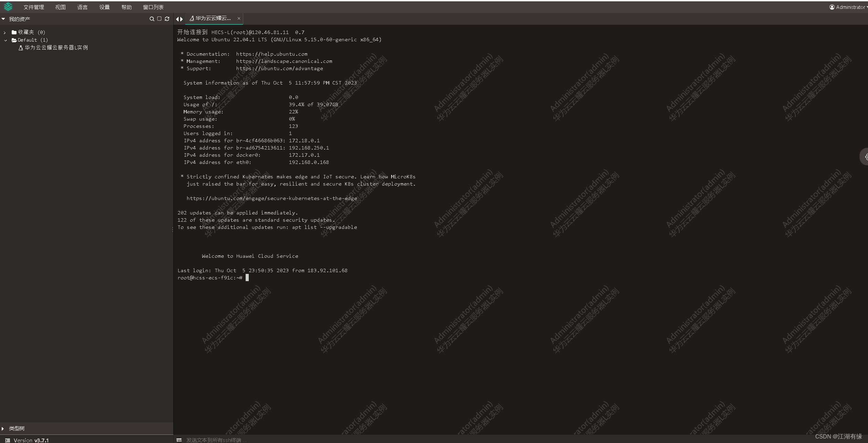This screenshot has height=443, width=868.
Task: Click the Version v3.7.1 label
Action: click(31, 440)
